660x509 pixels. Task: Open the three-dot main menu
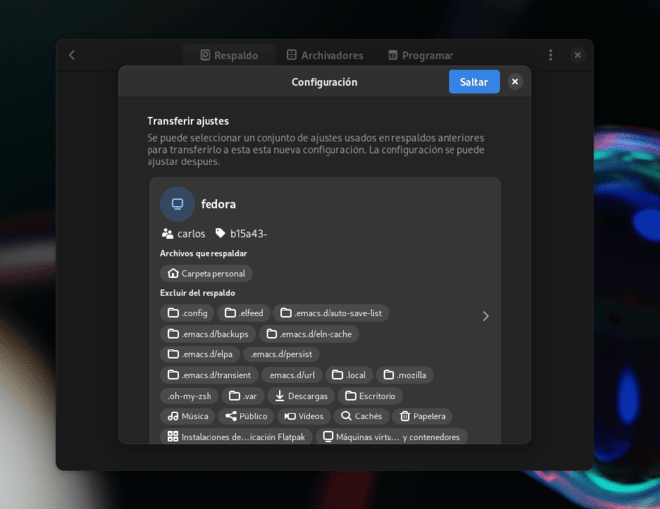pos(551,55)
